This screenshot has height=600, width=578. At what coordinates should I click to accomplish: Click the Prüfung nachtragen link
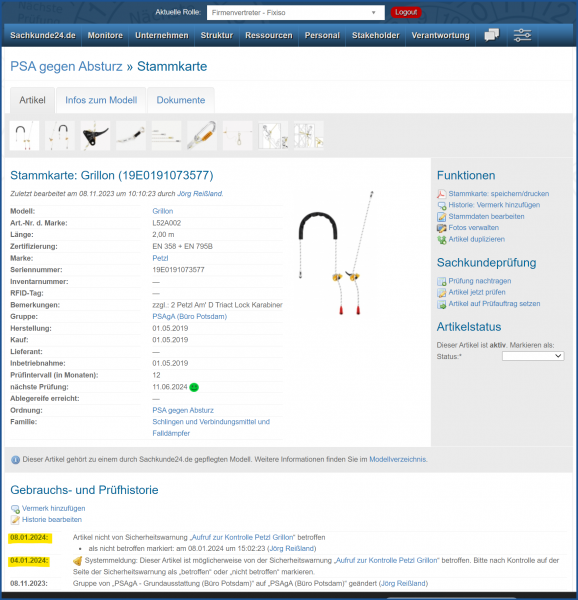(480, 281)
